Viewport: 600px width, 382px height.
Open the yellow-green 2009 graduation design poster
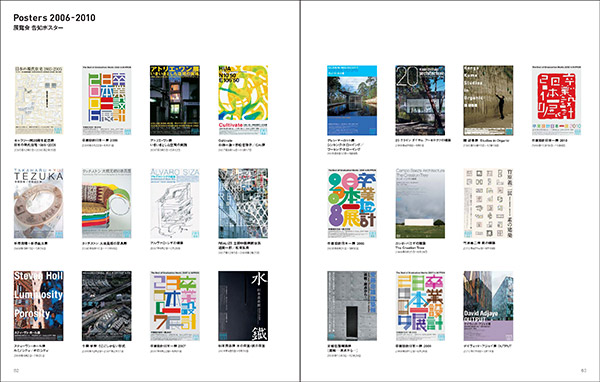pyautogui.click(x=420, y=306)
